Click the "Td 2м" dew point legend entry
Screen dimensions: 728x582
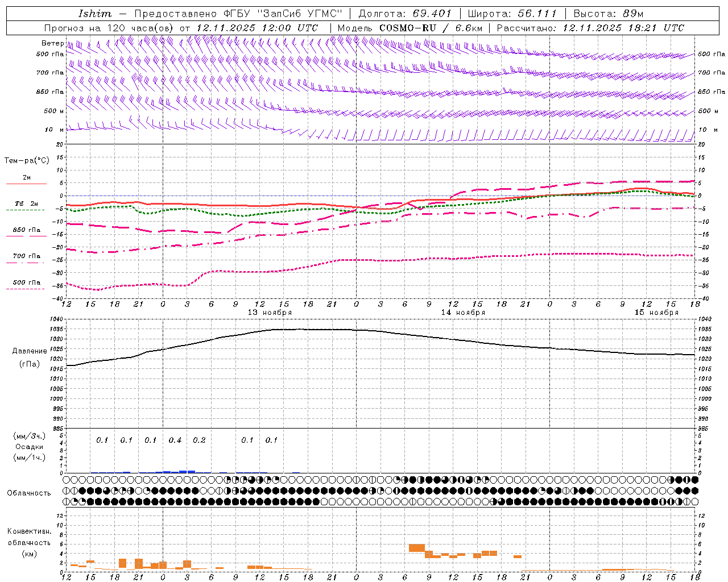(27, 203)
